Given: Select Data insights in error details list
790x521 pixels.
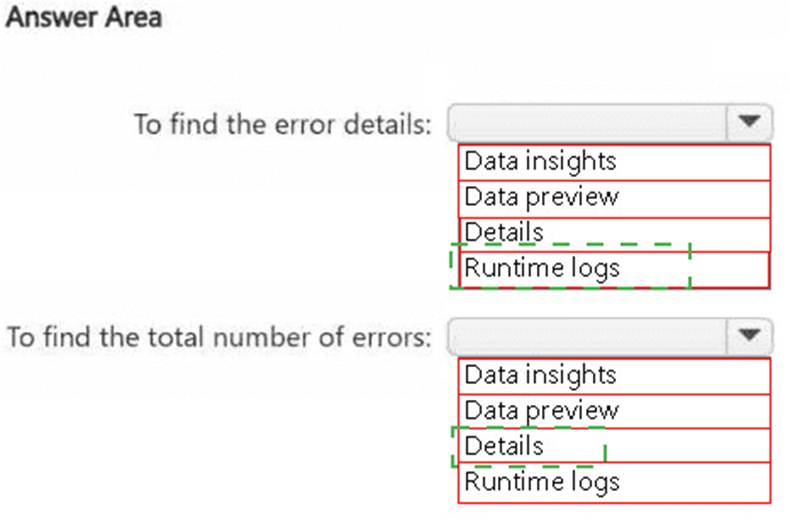Looking at the screenshot, I should point(614,162).
